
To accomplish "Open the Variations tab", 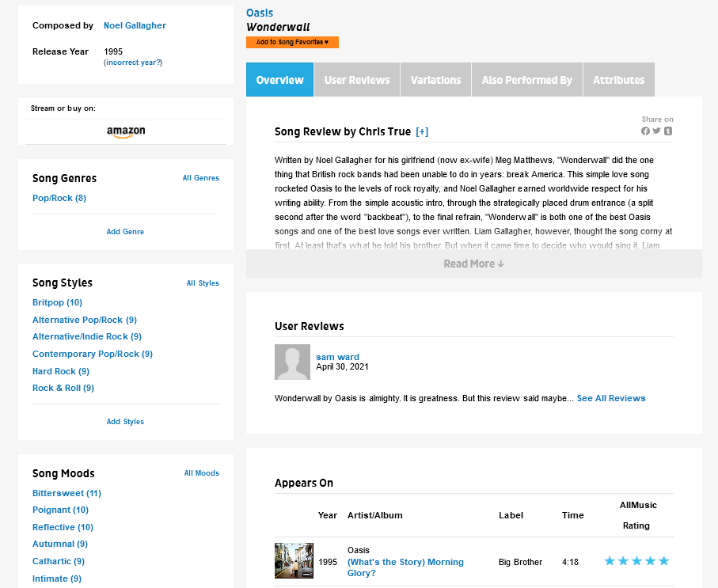I will 435,80.
